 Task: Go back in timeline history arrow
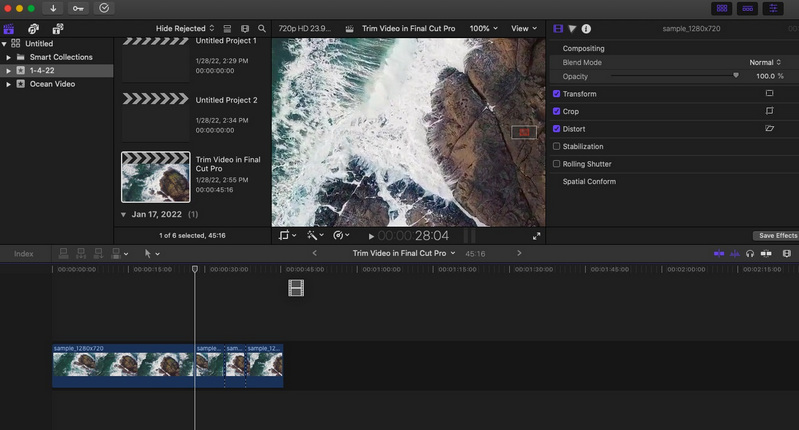tap(314, 253)
